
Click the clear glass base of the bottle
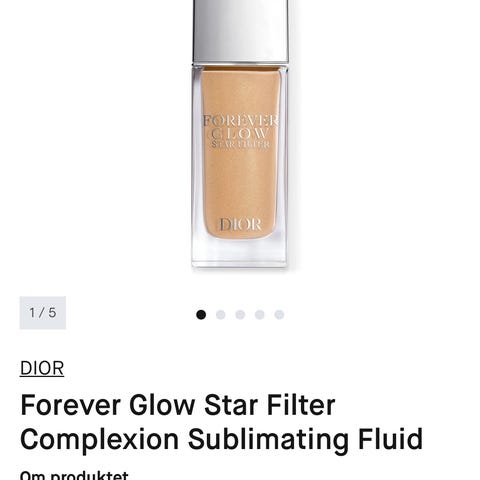tap(239, 252)
